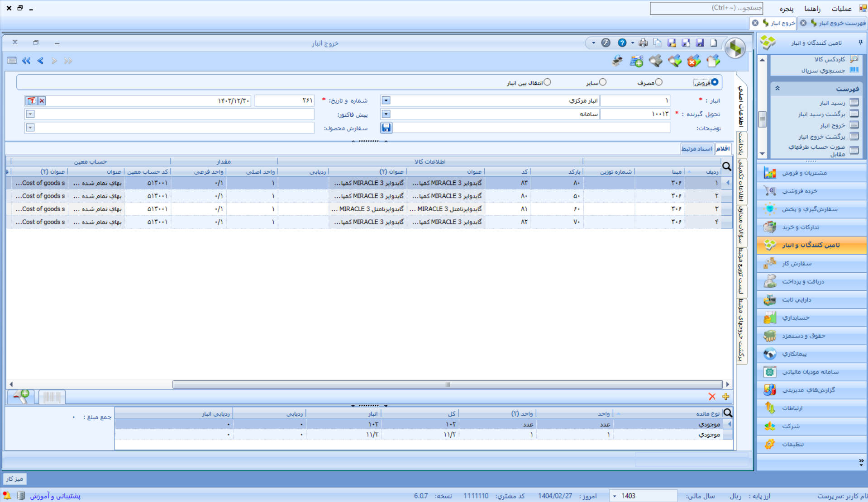Click the new document icon in toolbar
Viewport: 868px width, 502px height.
pyautogui.click(x=714, y=43)
